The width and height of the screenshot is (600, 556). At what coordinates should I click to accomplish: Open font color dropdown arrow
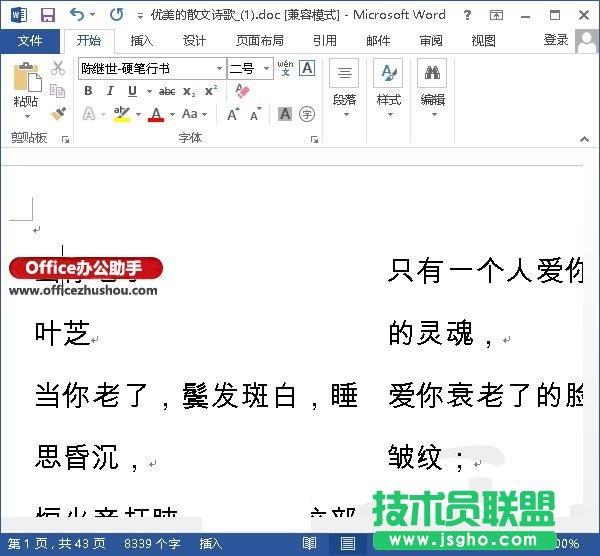(173, 114)
